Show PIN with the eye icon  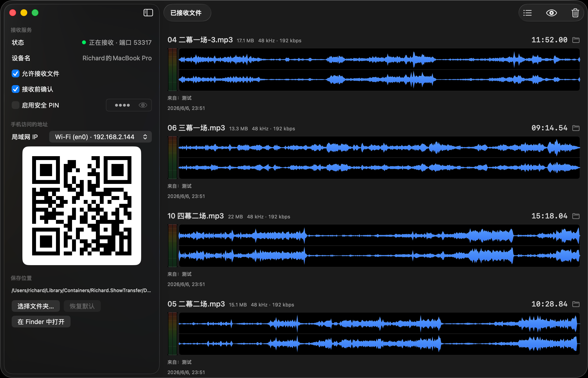(143, 105)
